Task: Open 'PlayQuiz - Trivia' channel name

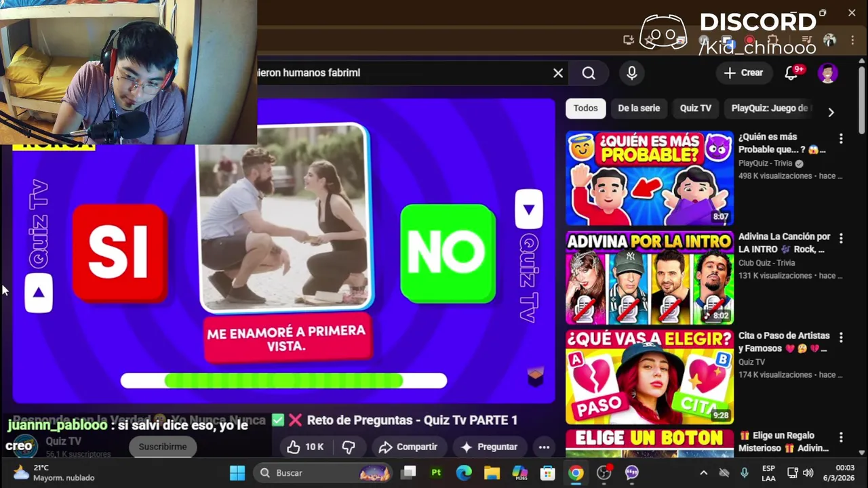Action: [766, 163]
